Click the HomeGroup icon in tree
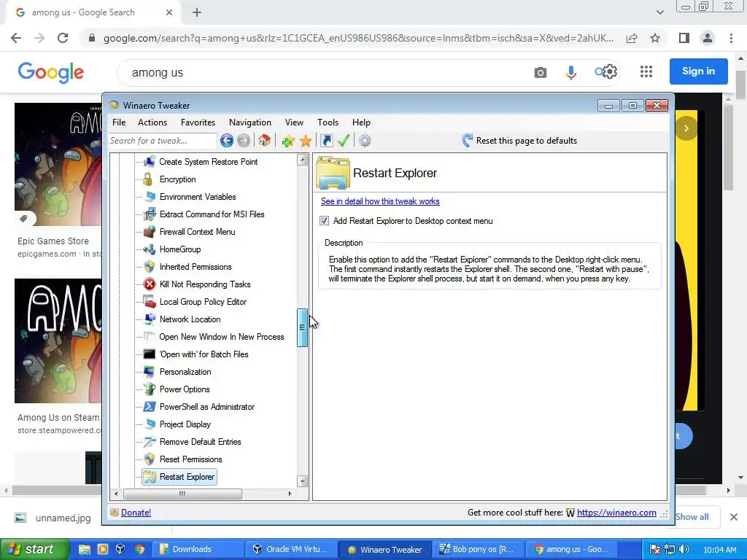 [x=150, y=249]
